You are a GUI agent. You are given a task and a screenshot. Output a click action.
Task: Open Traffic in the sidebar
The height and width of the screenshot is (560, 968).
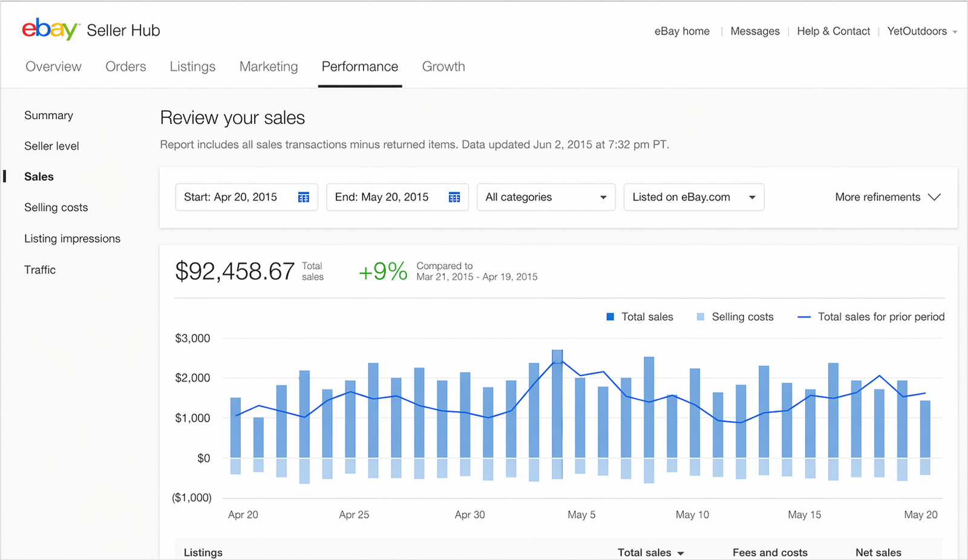[40, 270]
